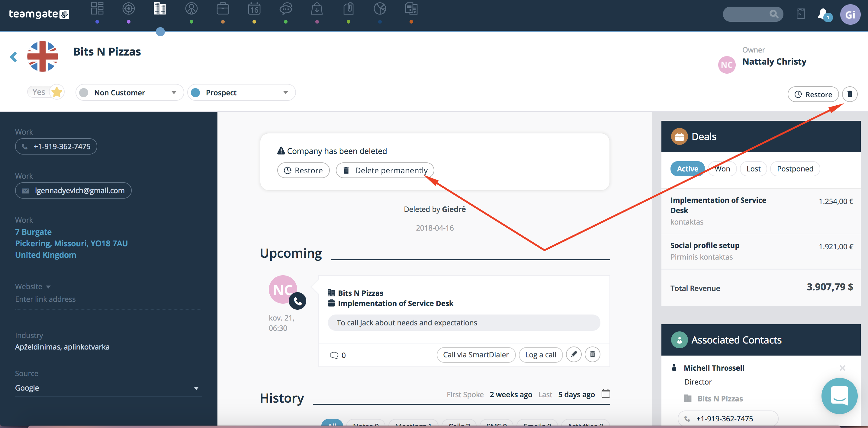Screen dimensions: 868x428
Task: Open the Source Google dropdown
Action: (x=108, y=388)
